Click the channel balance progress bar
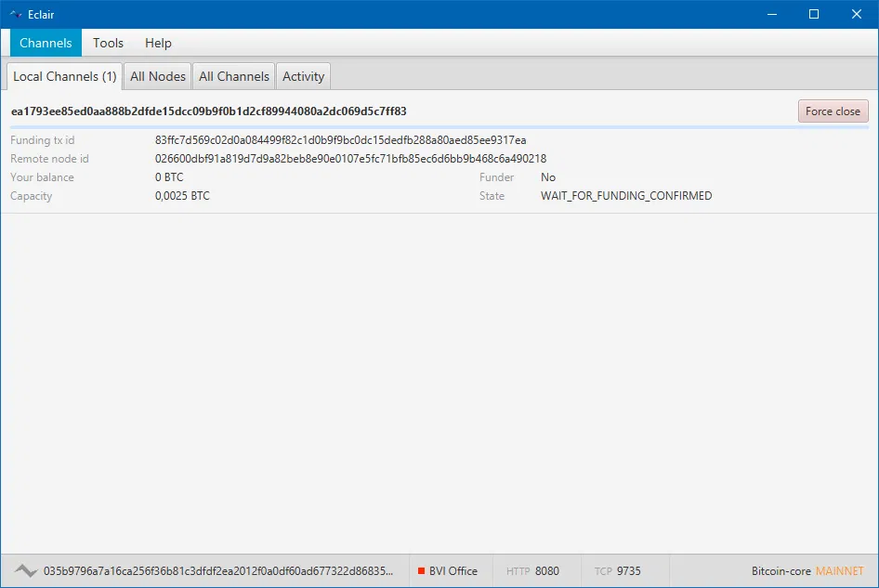The width and height of the screenshot is (879, 588). coord(439,126)
